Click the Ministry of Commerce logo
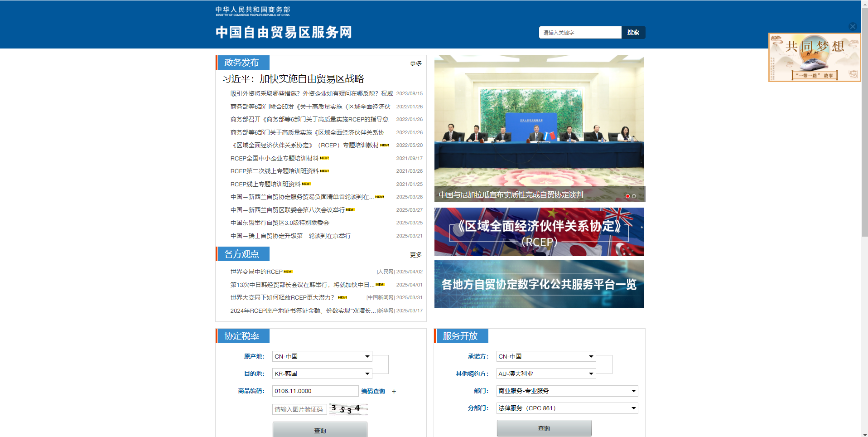Screen dimensions: 868x437 pyautogui.click(x=252, y=11)
